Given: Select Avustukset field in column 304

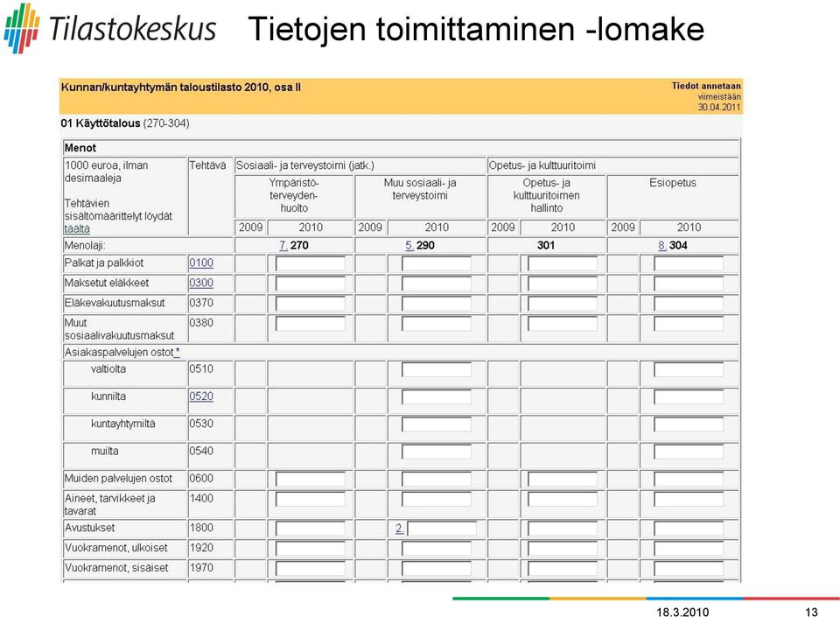Looking at the screenshot, I should click(689, 529).
